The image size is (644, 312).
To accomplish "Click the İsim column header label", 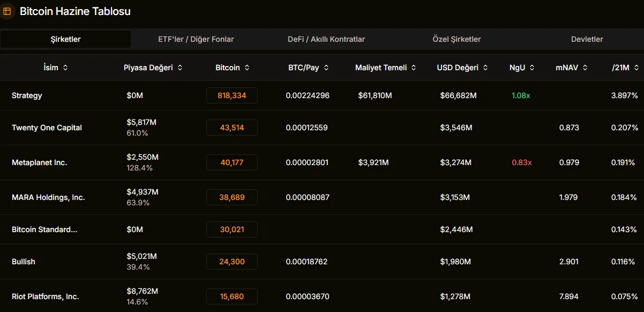I will [51, 68].
